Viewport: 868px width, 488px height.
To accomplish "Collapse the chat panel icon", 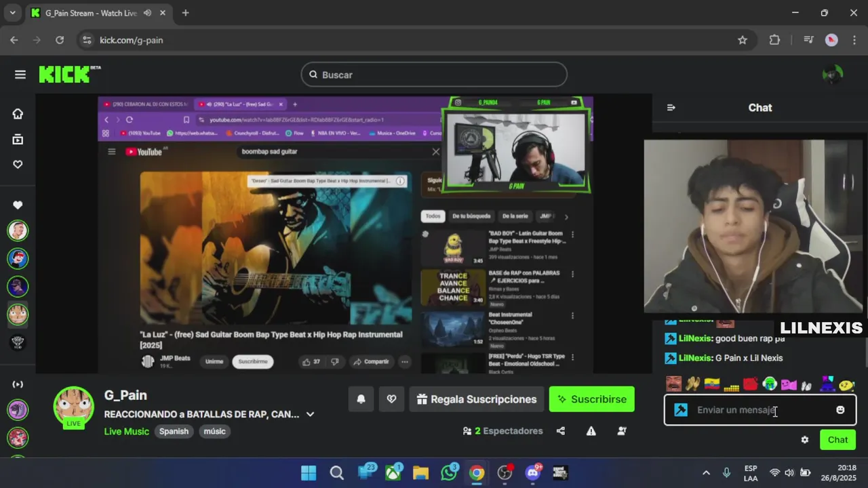I will pos(671,108).
